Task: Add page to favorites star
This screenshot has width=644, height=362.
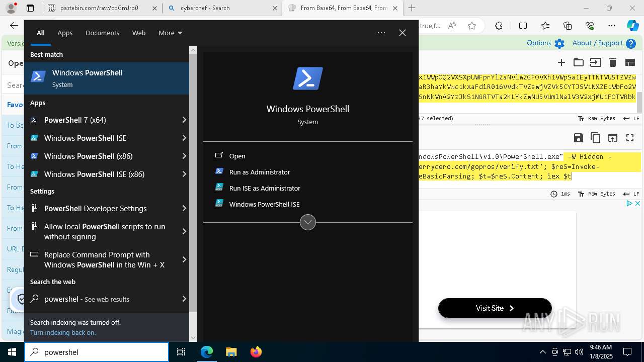Action: tap(472, 26)
